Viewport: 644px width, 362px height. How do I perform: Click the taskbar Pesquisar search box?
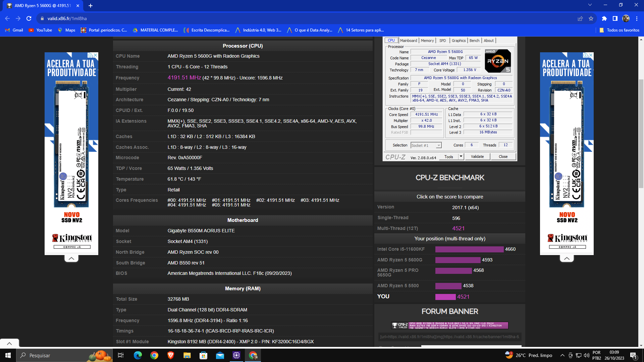point(64,355)
